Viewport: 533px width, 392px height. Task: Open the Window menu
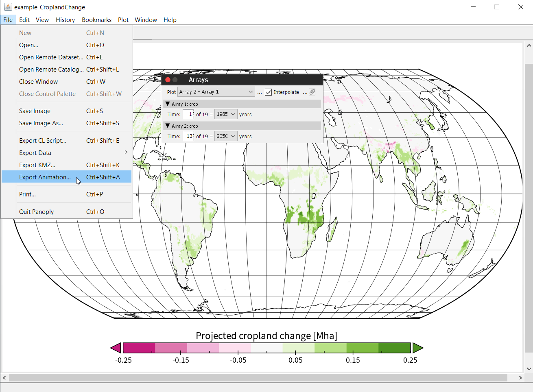(x=146, y=20)
